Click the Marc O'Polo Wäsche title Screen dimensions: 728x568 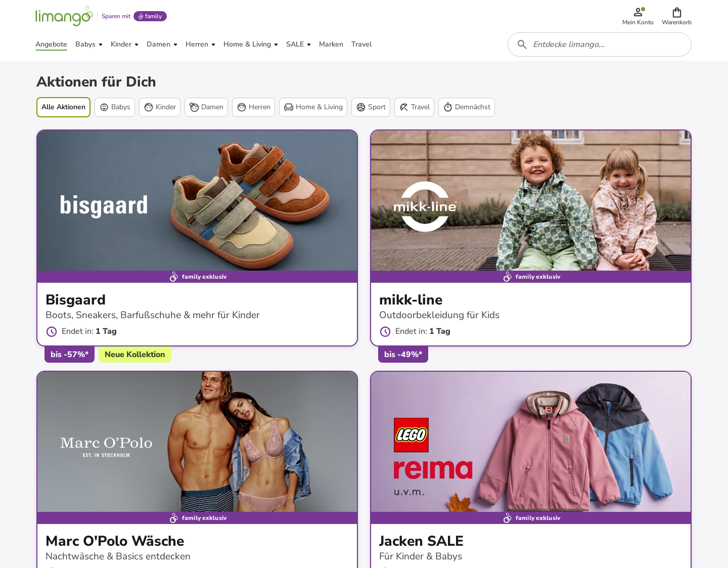click(x=115, y=541)
